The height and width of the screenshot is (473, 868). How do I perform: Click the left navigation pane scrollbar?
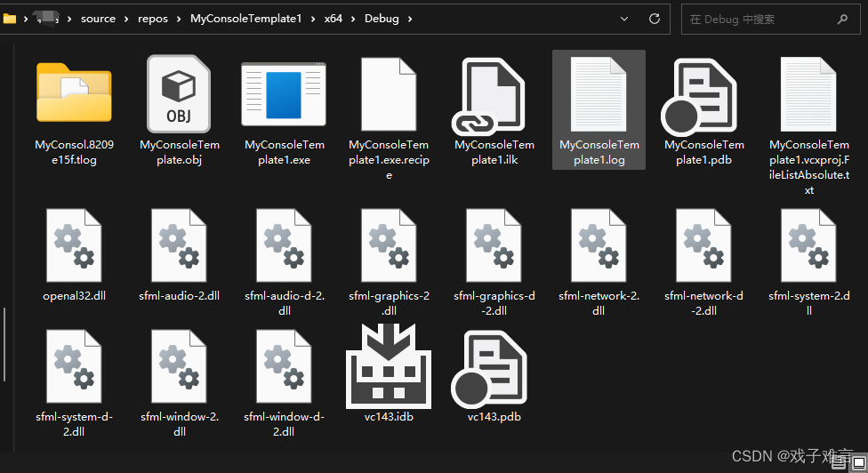pos(4,344)
